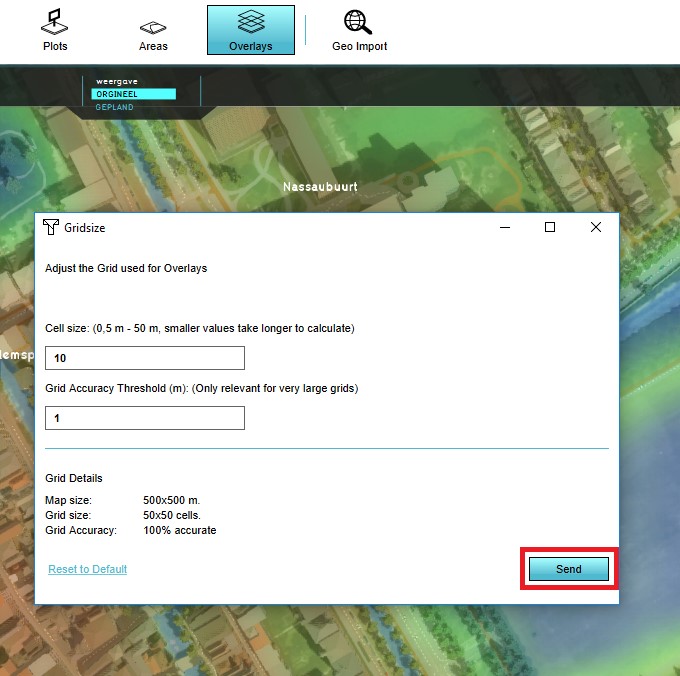Click the Grid Accuracy 100% accurate value

pos(180,530)
